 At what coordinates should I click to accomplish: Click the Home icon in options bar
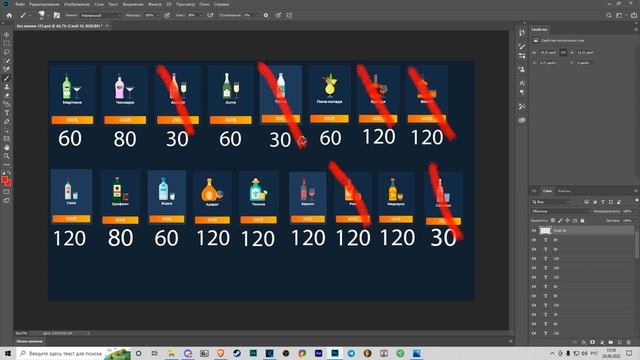pos(9,15)
